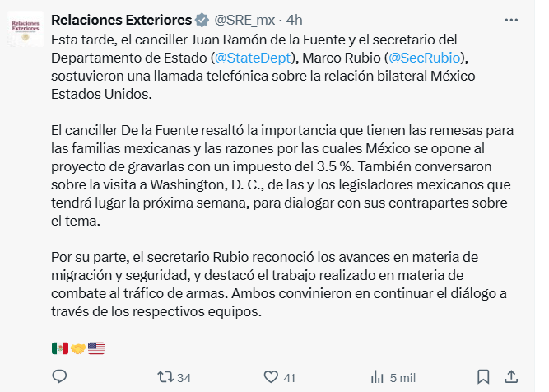The image size is (549, 392).
Task: Click the repost count 34
Action: click(x=184, y=377)
